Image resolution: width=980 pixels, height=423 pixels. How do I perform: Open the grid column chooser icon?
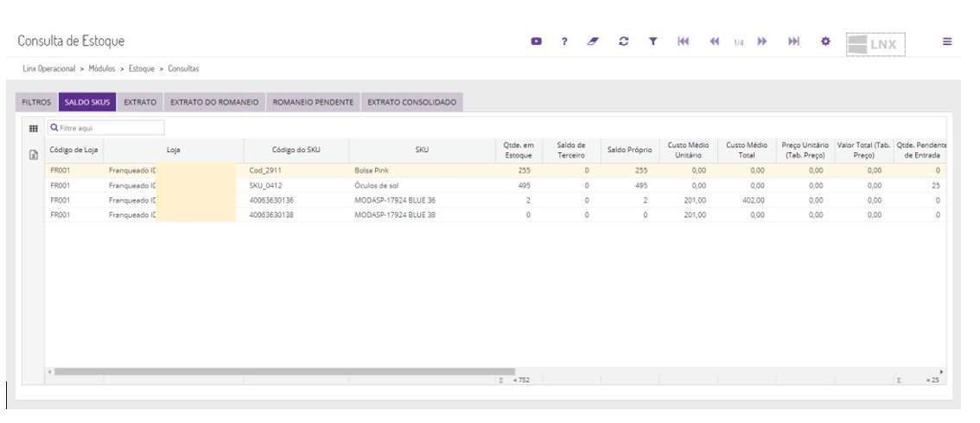pyautogui.click(x=34, y=128)
